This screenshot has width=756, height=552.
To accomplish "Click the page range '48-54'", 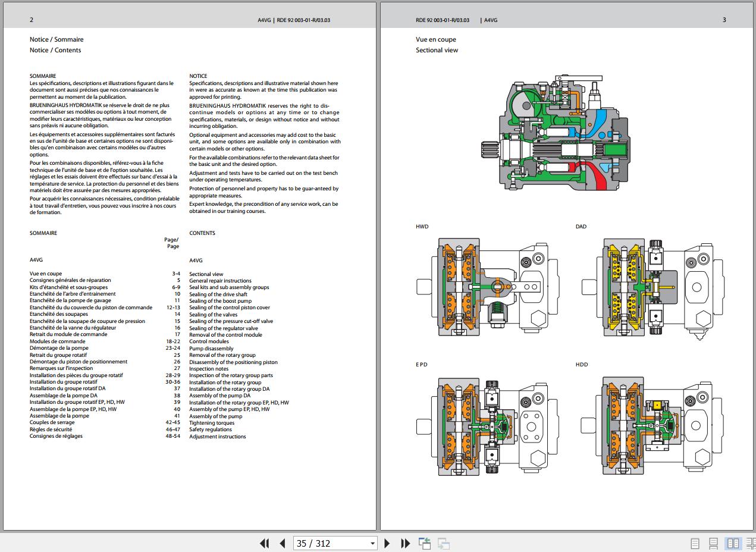I will (172, 436).
